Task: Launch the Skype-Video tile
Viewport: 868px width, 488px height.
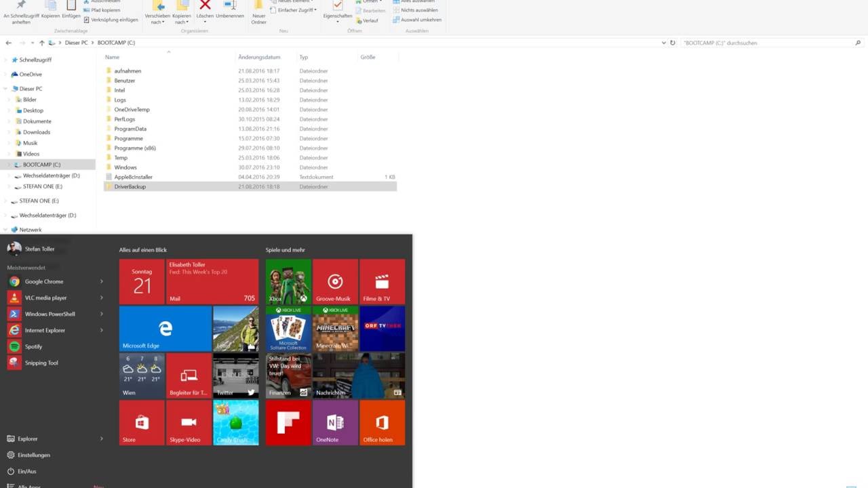Action: [189, 422]
